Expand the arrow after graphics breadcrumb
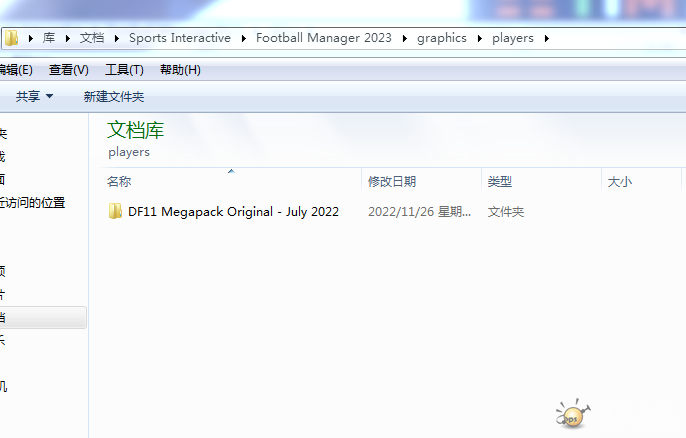Viewport: 686px width, 438px height. (480, 39)
